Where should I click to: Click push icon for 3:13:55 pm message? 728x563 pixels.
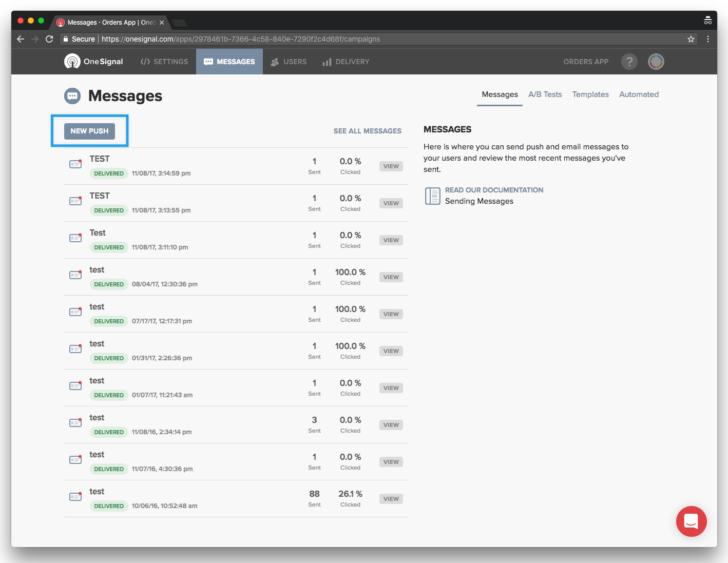click(76, 201)
